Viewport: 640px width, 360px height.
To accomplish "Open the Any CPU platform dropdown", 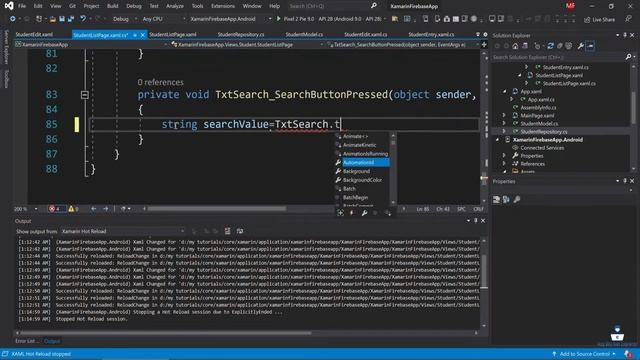I will point(163,19).
